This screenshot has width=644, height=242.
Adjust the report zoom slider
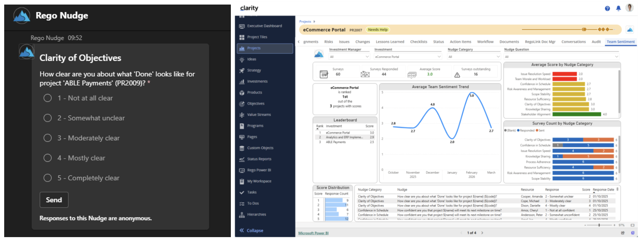(599, 225)
